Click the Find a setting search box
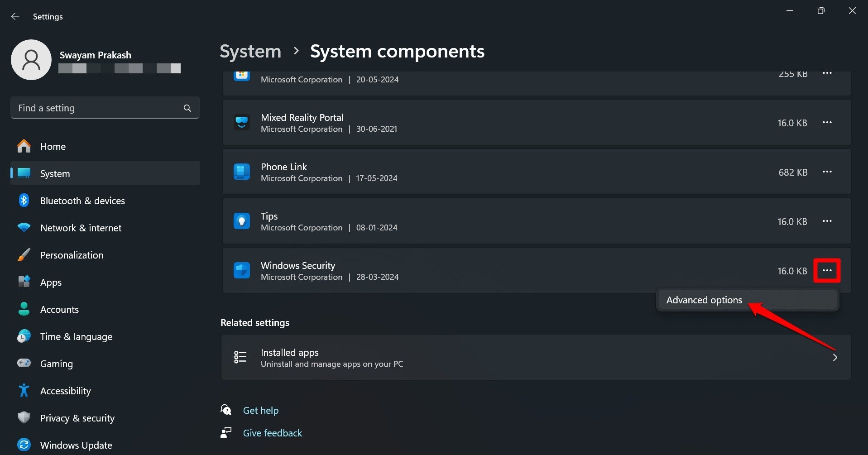Image resolution: width=868 pixels, height=455 pixels. click(x=97, y=108)
